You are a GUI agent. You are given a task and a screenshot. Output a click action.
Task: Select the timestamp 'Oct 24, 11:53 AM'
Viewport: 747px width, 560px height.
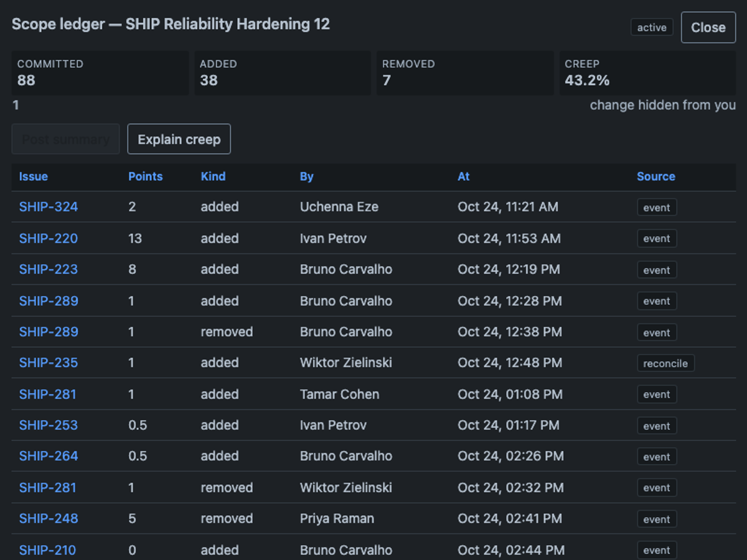pos(509,238)
